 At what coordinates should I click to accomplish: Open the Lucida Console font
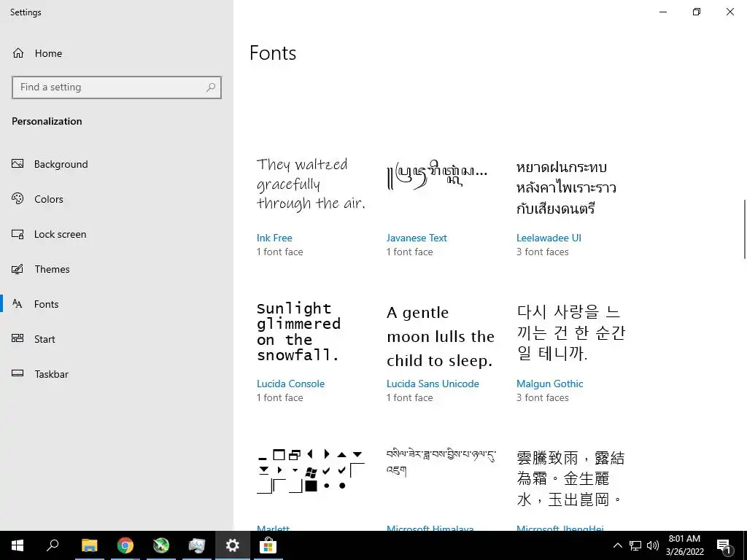(x=290, y=384)
